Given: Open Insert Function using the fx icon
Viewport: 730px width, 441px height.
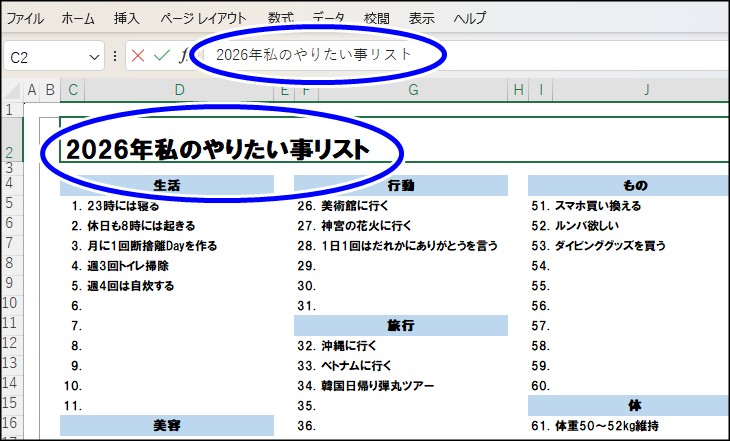Looking at the screenshot, I should tap(183, 56).
